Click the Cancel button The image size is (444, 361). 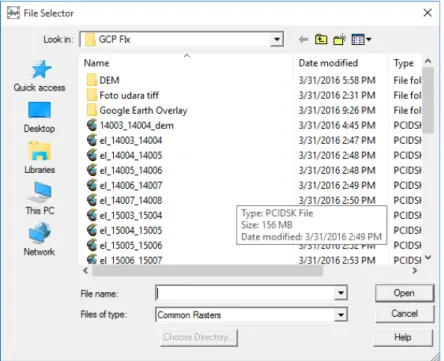click(404, 314)
